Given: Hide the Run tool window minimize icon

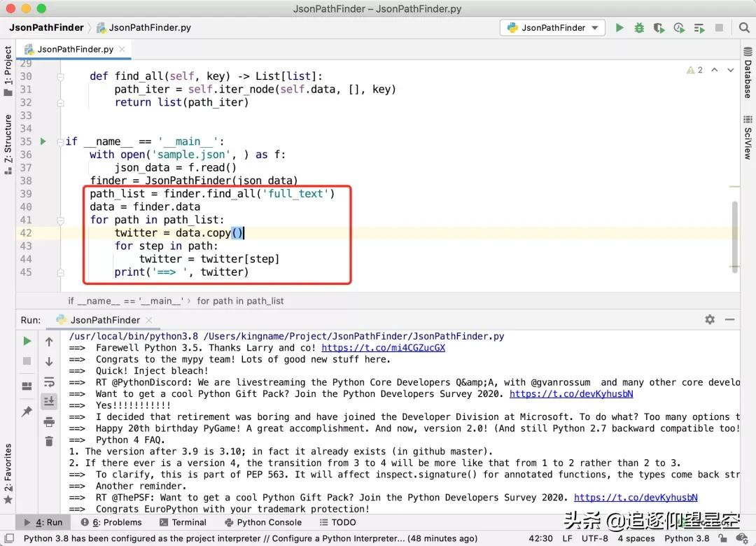Looking at the screenshot, I should (730, 319).
